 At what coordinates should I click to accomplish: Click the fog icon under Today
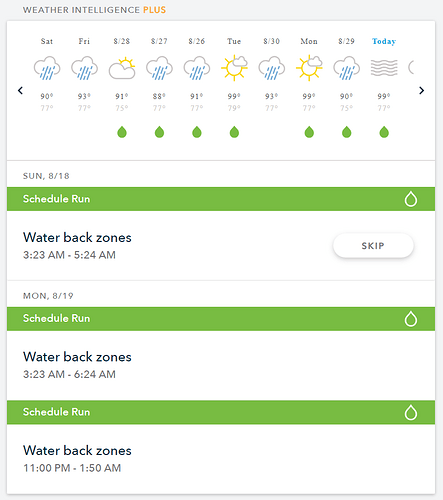point(384,68)
